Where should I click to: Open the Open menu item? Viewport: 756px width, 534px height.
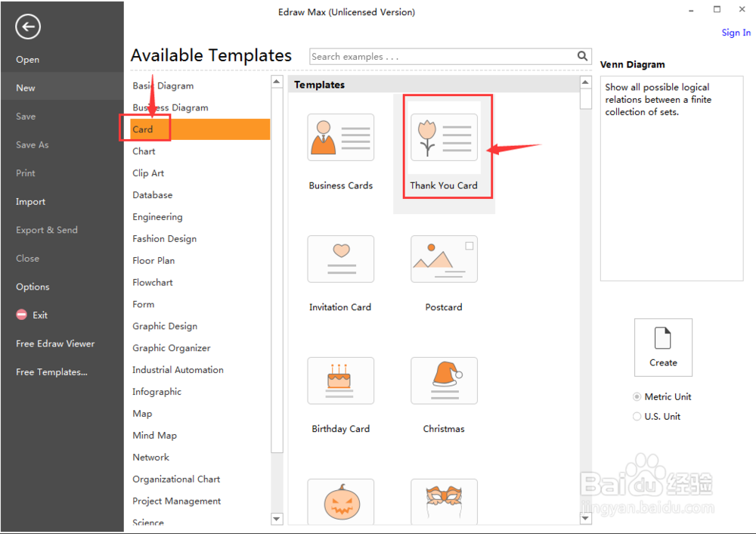tap(27, 59)
